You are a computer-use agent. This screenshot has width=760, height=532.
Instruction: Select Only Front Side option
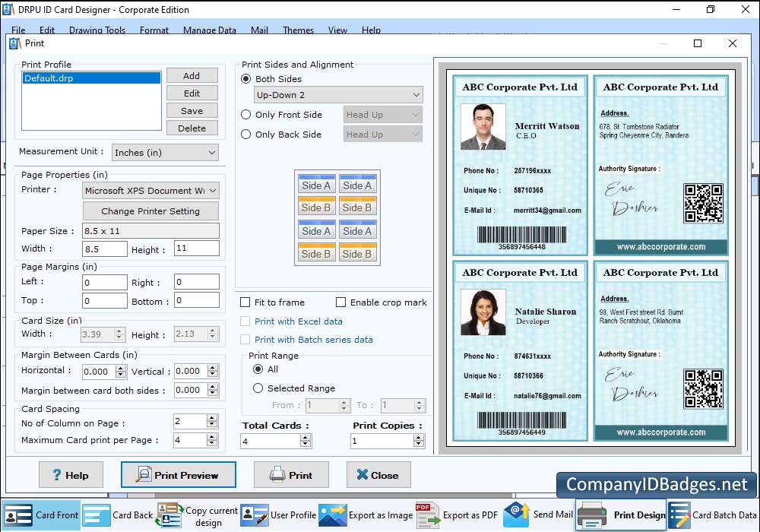tap(246, 114)
